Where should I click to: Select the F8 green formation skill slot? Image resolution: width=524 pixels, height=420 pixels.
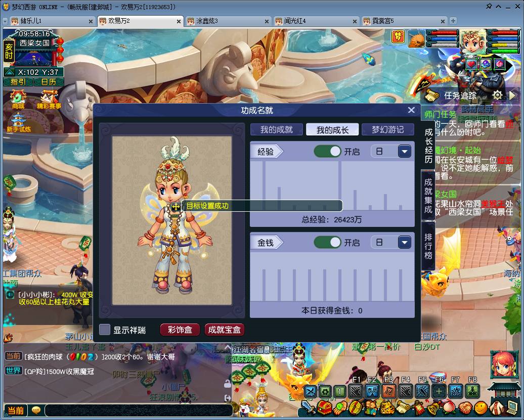pyautogui.click(x=472, y=391)
